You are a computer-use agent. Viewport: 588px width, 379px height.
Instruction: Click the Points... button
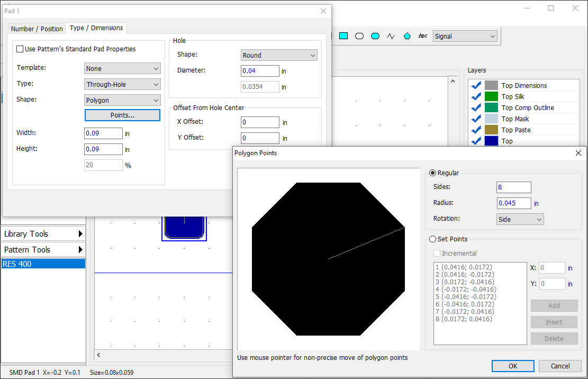click(x=122, y=115)
